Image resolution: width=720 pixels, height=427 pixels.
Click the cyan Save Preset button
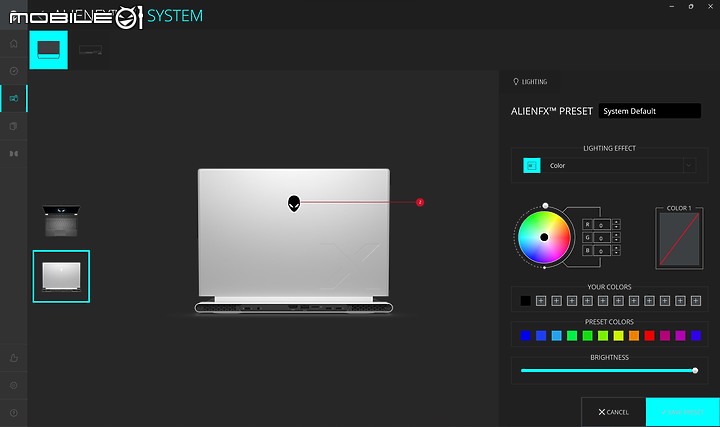click(x=683, y=412)
